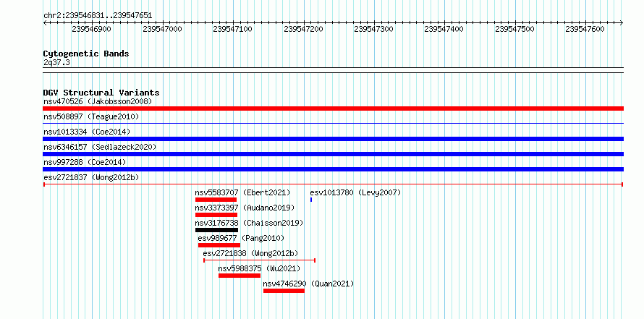Open nsv5988375 (Wu2021) variant label
Image resolution: width=644 pixels, height=319 pixels.
[x=259, y=269]
